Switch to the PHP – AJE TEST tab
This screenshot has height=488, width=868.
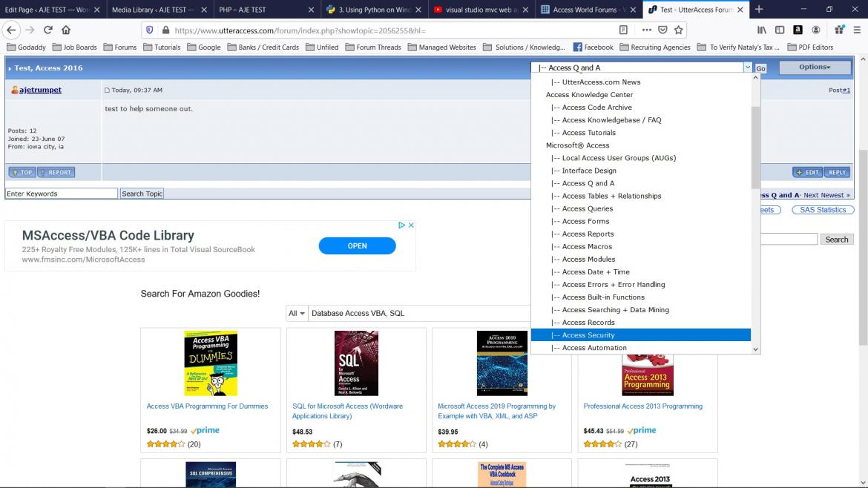[x=260, y=10]
